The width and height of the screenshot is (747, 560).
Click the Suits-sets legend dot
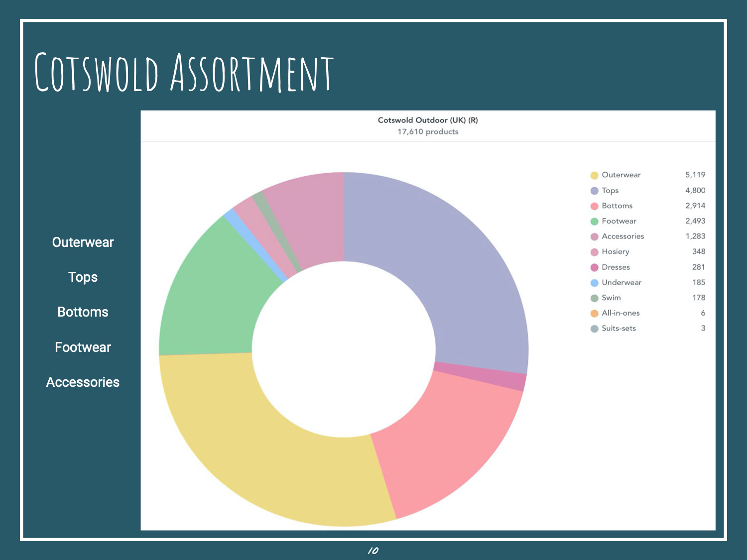coord(594,329)
